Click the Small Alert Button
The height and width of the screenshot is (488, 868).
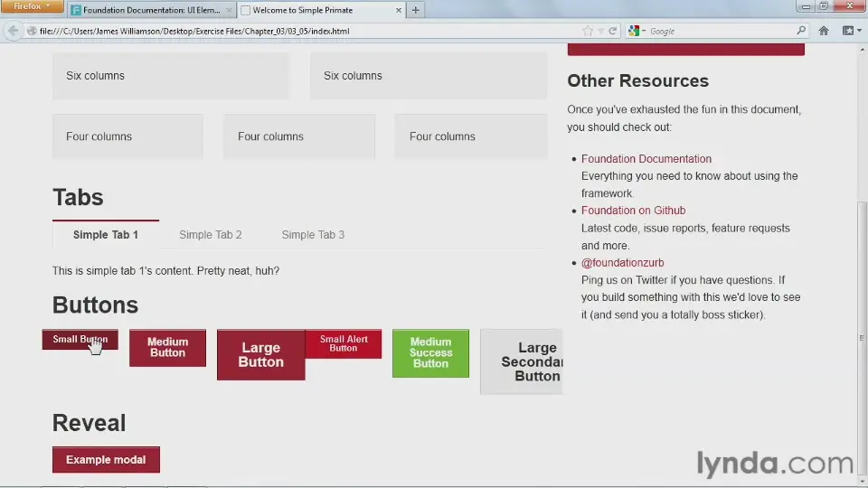tap(344, 343)
